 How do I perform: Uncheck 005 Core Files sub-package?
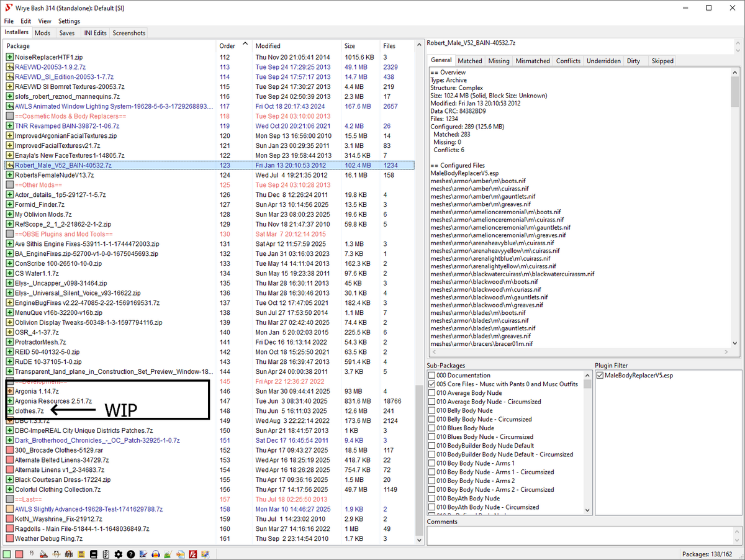(431, 384)
